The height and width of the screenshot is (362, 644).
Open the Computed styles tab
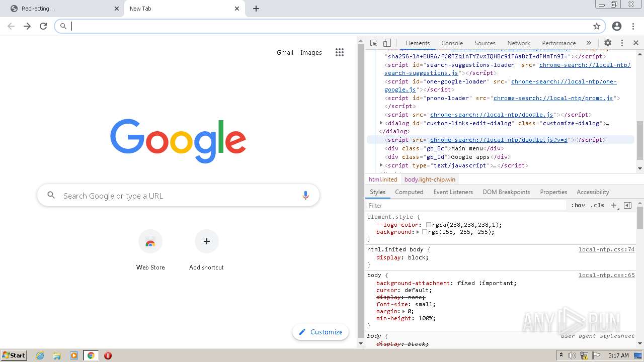[409, 192]
